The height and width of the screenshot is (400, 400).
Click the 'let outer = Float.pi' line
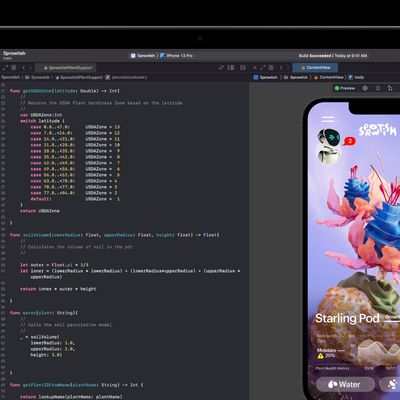pyautogui.click(x=54, y=265)
